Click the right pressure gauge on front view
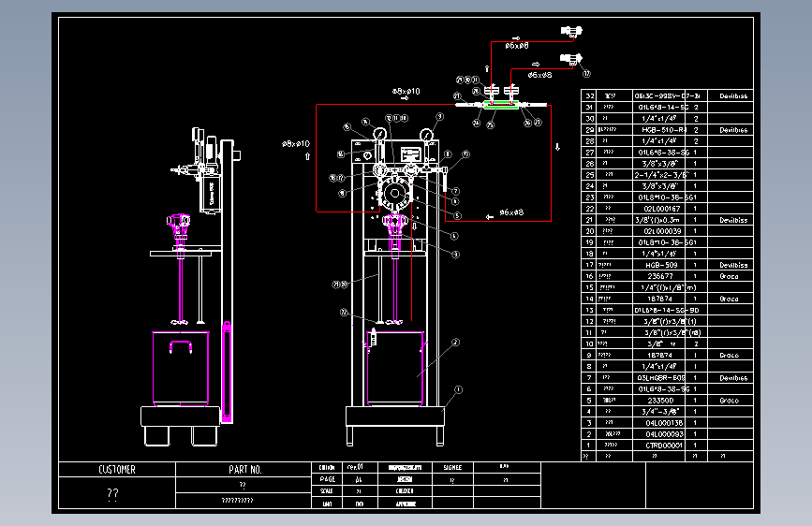The height and width of the screenshot is (526, 812). click(427, 135)
